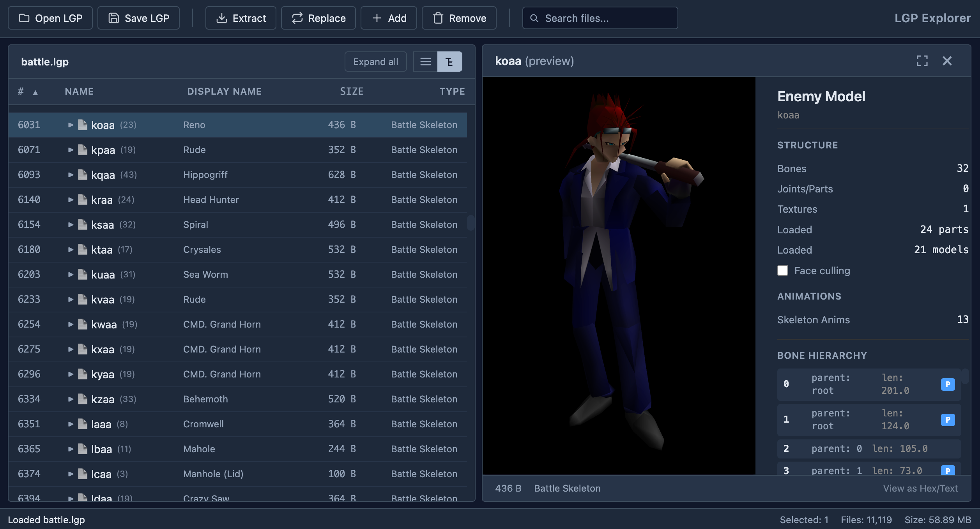980x529 pixels.
Task: Click the Reno 3D model preview
Action: pos(619,276)
